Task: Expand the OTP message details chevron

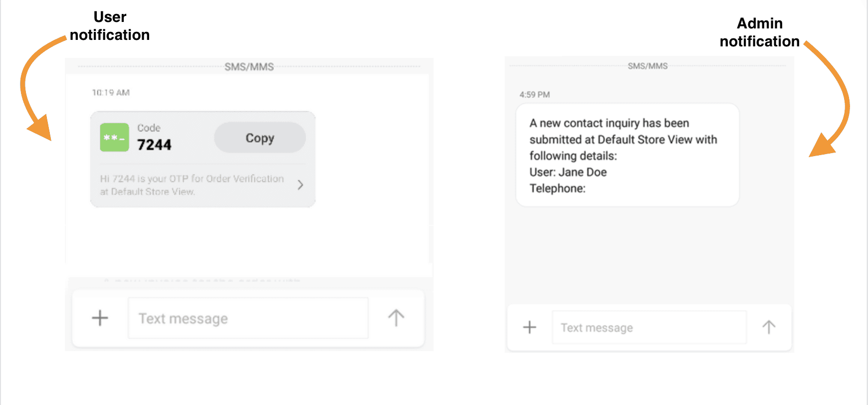Action: 300,185
